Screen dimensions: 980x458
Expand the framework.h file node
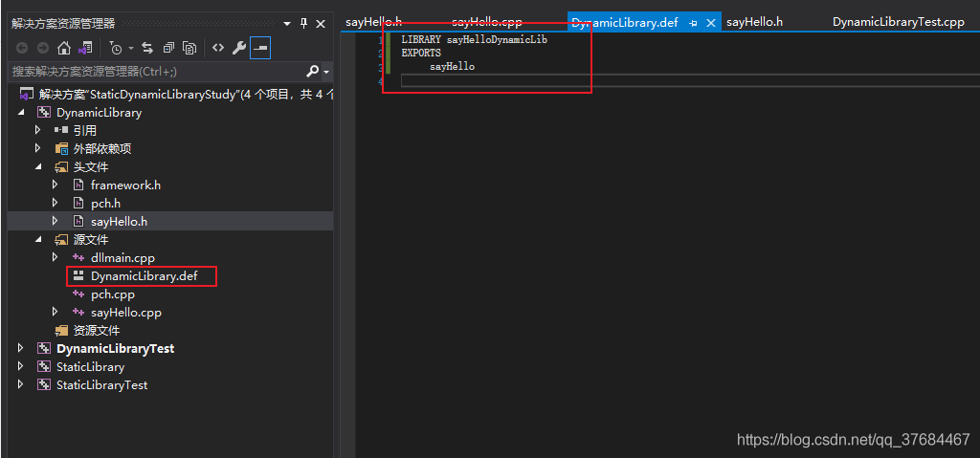click(x=55, y=185)
